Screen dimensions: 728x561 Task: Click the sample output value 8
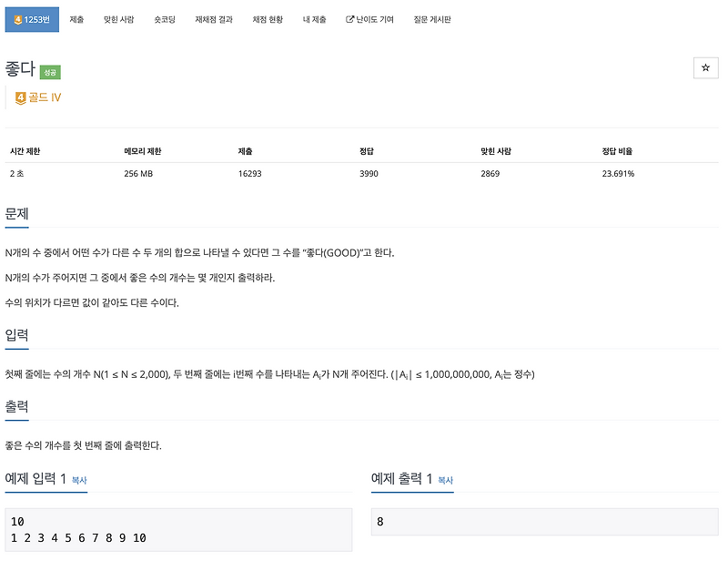point(380,522)
